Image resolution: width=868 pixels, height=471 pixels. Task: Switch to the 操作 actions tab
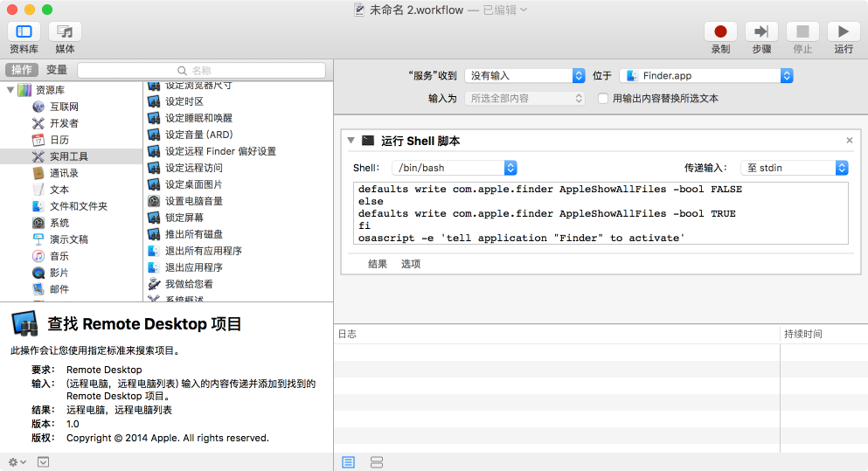click(x=22, y=70)
